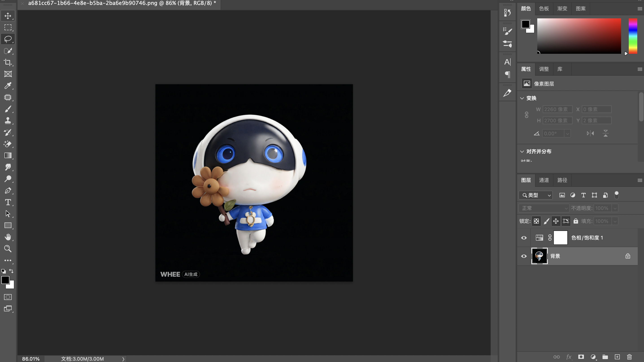Switch to the 色板 tab
This screenshot has width=644, height=362.
(x=544, y=9)
